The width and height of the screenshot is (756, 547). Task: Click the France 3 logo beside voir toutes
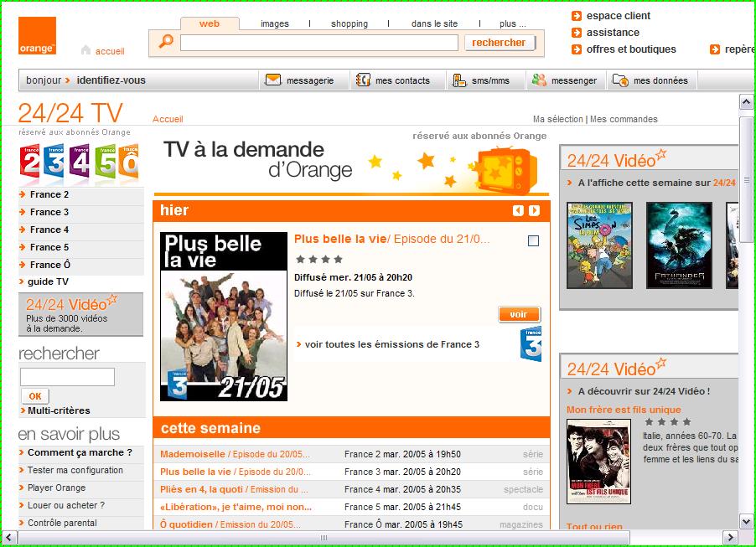click(531, 344)
